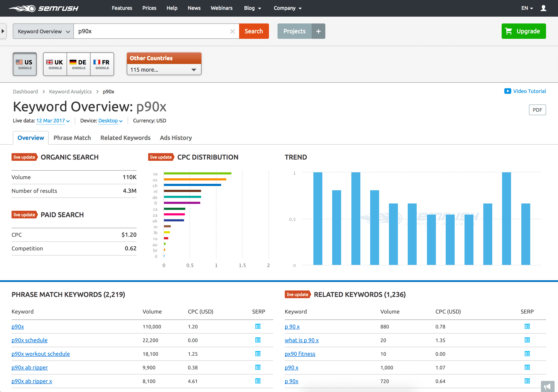Click the green Upgrade button
Screen dimensions: 558x392
pos(524,31)
